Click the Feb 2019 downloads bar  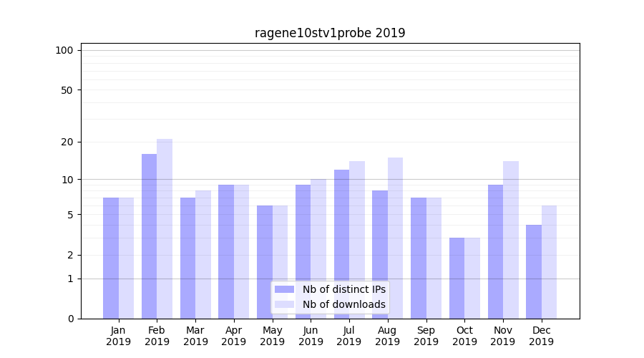[x=165, y=229]
